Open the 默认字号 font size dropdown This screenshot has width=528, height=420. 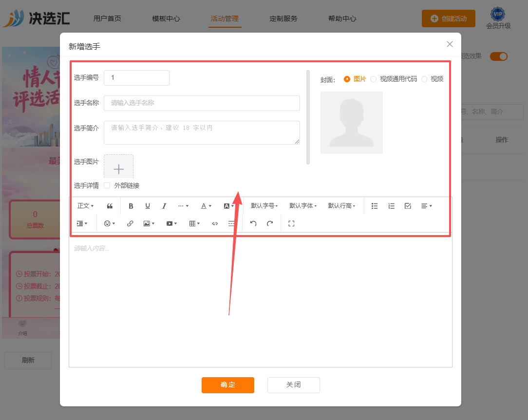coord(264,206)
